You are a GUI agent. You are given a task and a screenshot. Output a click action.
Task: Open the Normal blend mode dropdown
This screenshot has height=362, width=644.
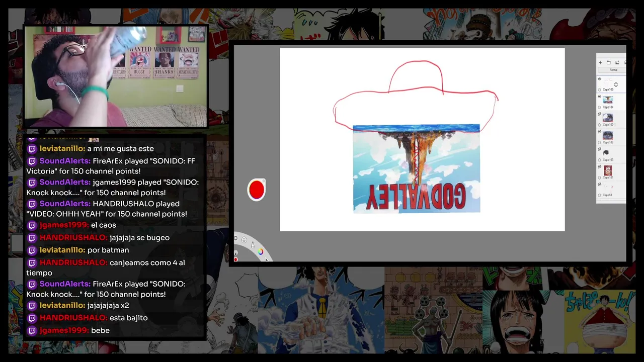tap(613, 70)
